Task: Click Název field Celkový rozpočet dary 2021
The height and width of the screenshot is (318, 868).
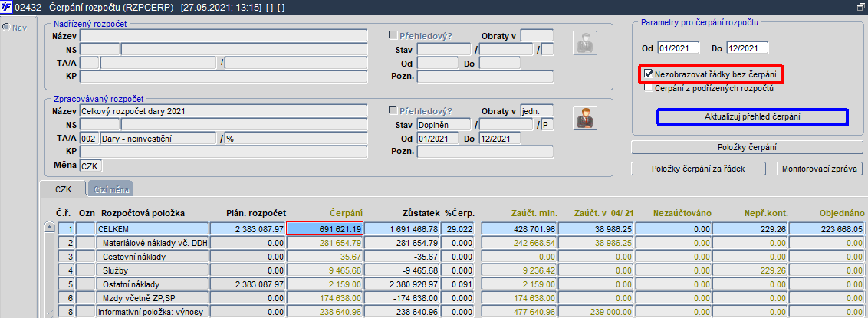Action: pyautogui.click(x=224, y=110)
